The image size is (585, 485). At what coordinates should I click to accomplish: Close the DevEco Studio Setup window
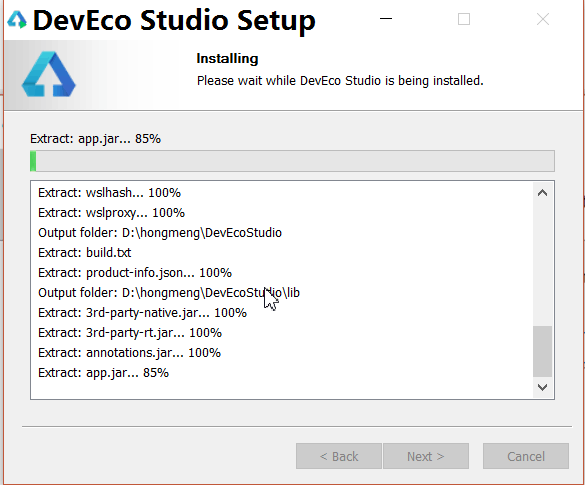(542, 19)
